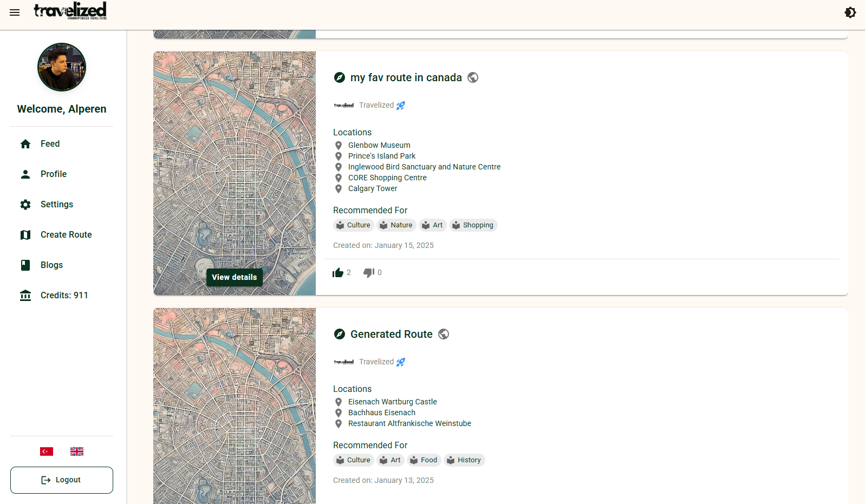865x504 pixels.
Task: Click Art tag on Canada route
Action: coord(433,225)
